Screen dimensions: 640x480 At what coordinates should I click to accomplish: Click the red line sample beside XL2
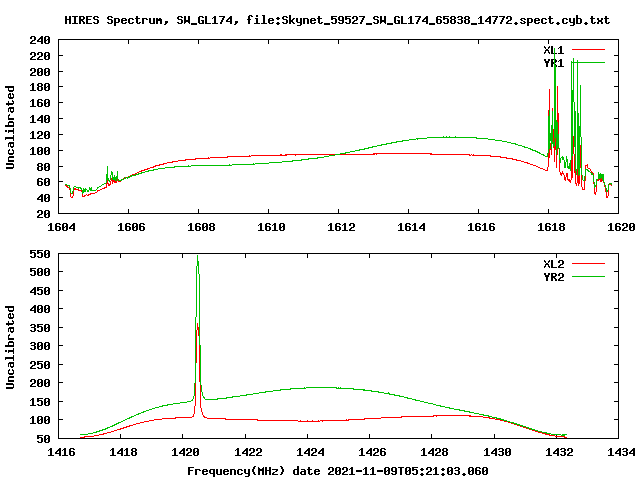pyautogui.click(x=588, y=264)
